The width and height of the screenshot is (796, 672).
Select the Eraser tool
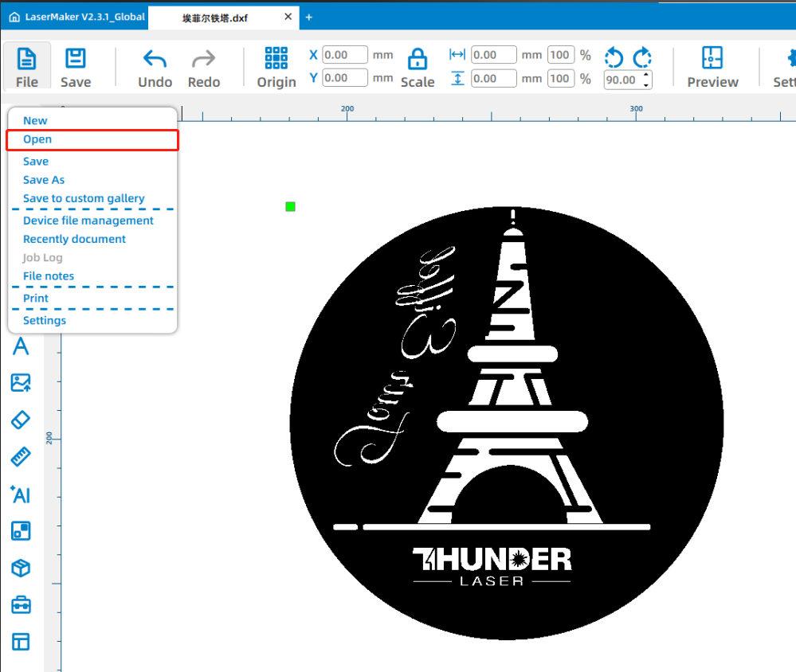(21, 420)
